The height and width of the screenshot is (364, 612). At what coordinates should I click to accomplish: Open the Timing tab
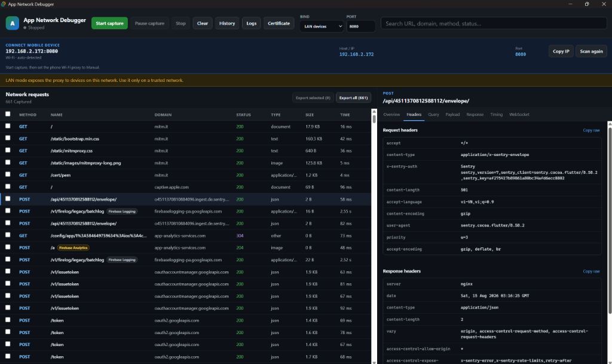pyautogui.click(x=496, y=114)
